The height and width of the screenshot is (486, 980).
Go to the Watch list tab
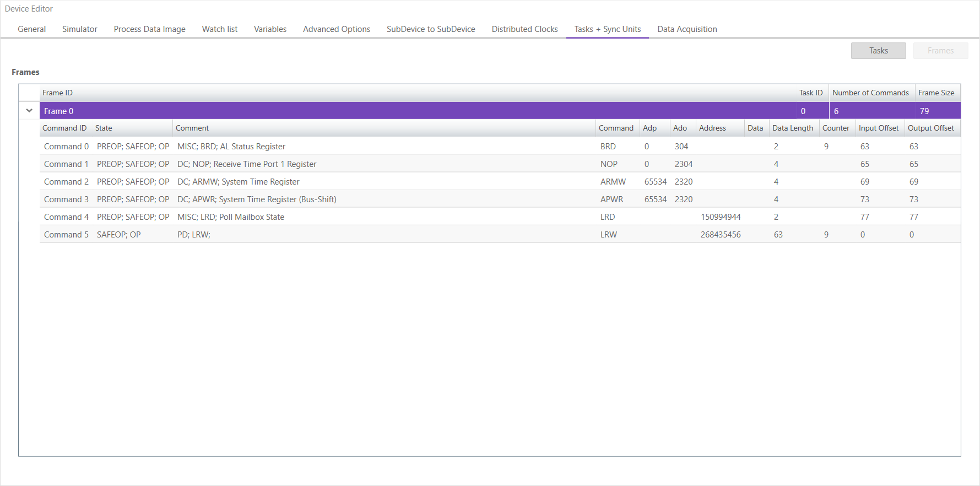[x=219, y=29]
